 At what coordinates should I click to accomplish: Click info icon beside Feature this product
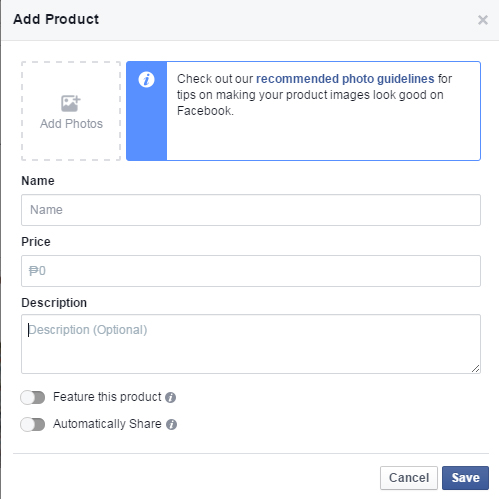click(x=170, y=397)
